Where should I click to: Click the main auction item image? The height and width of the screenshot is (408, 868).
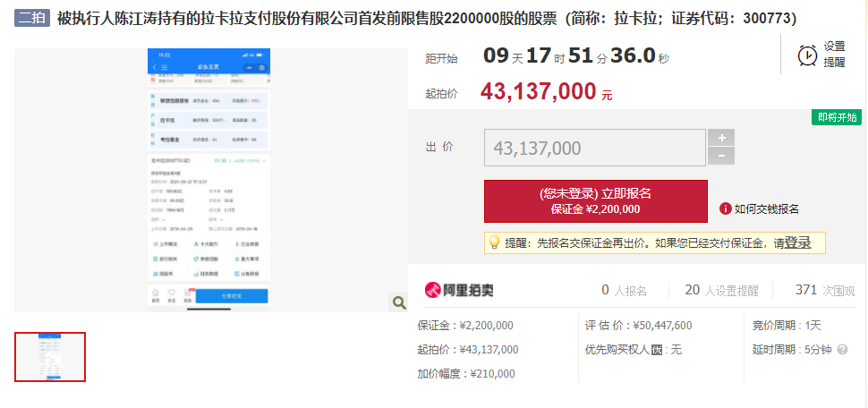click(208, 179)
